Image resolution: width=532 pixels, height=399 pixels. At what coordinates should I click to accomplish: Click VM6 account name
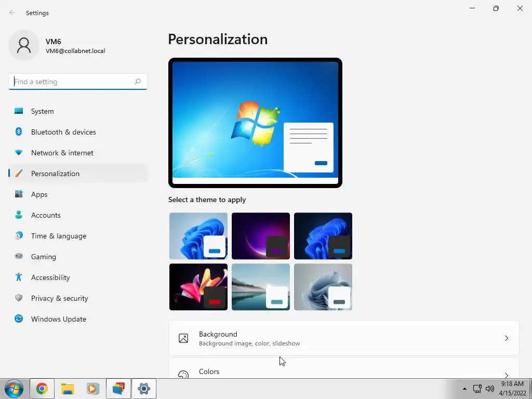point(54,42)
